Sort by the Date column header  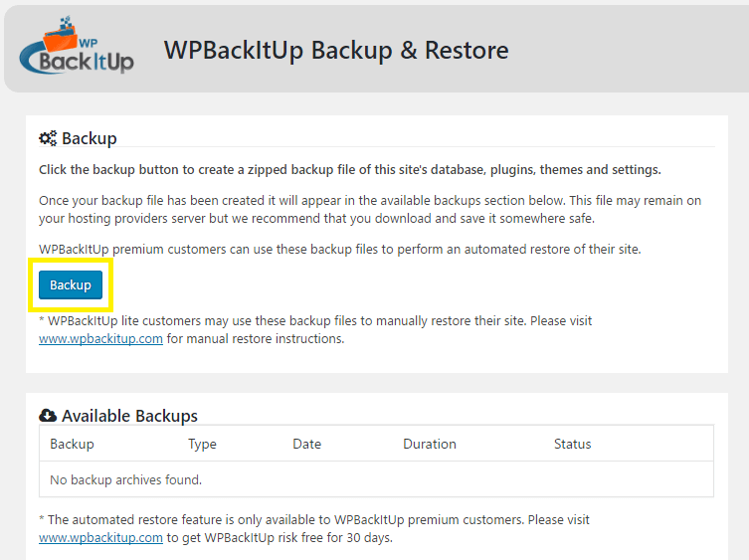[306, 444]
